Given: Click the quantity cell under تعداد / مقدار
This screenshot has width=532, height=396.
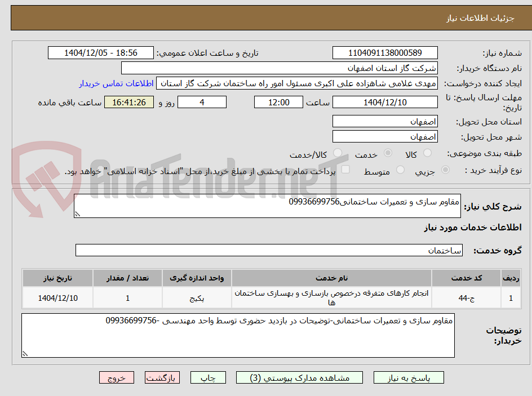Looking at the screenshot, I should [x=127, y=297].
